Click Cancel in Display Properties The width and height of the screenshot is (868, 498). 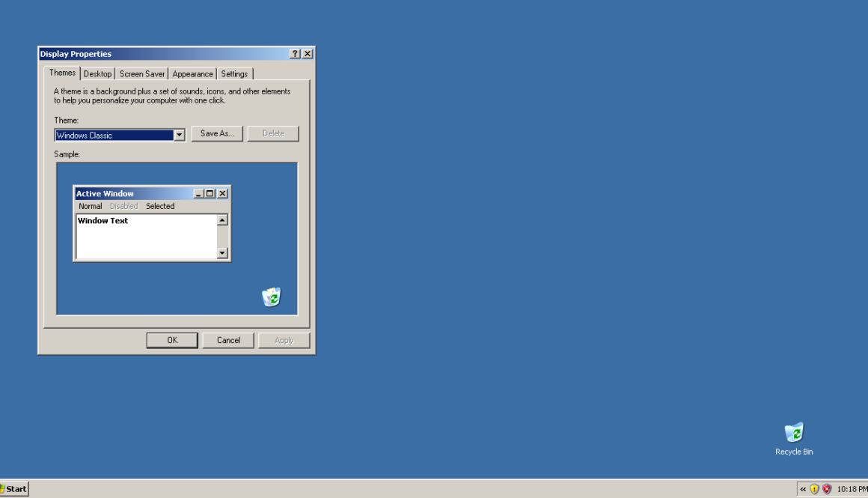pos(228,340)
